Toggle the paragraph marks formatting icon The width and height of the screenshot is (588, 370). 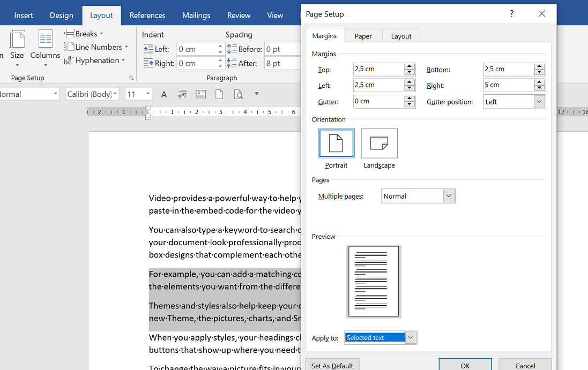(182, 94)
